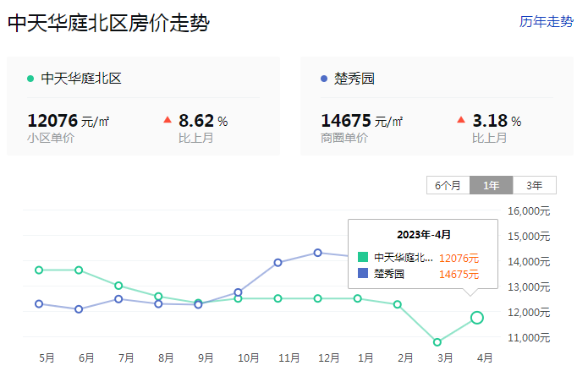The height and width of the screenshot is (382, 588).
Task: Click the red up arrow beside 3.18%
Action: (x=460, y=120)
